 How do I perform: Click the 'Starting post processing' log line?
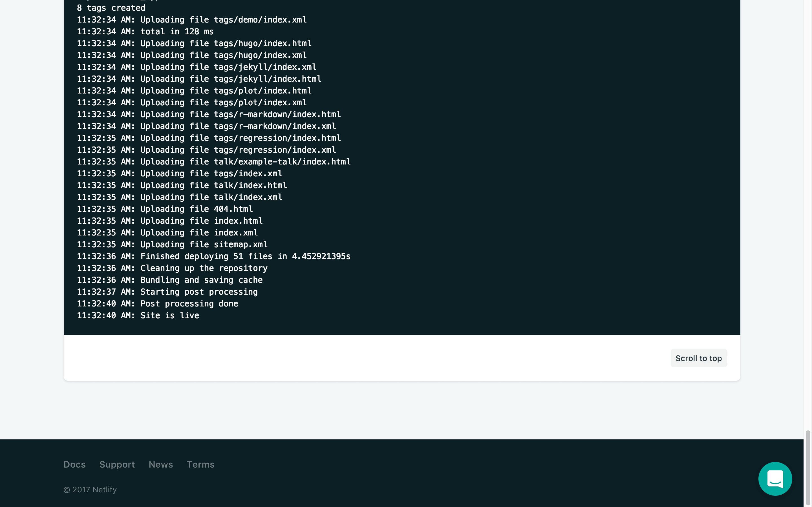click(167, 292)
